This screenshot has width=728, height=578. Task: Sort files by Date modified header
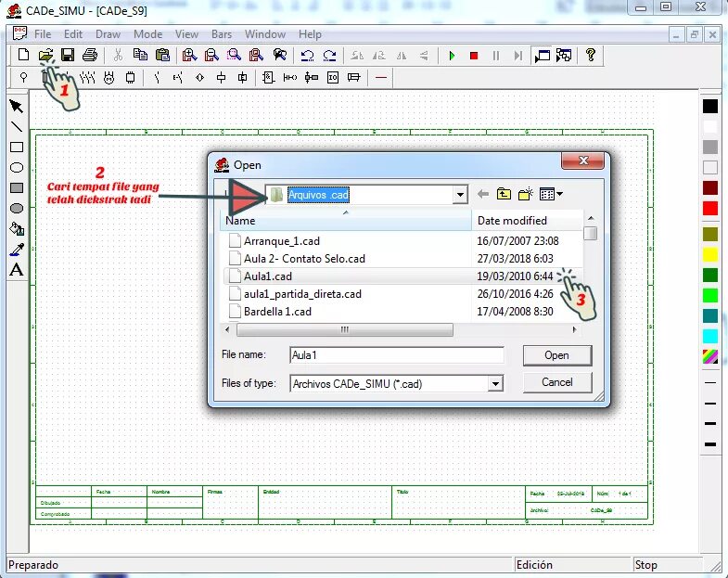[527, 221]
